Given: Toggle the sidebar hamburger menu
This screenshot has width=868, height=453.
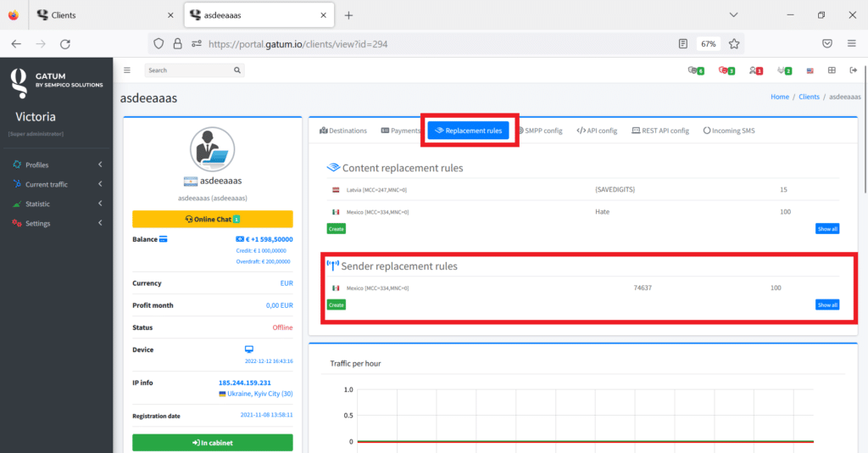Looking at the screenshot, I should tap(127, 70).
